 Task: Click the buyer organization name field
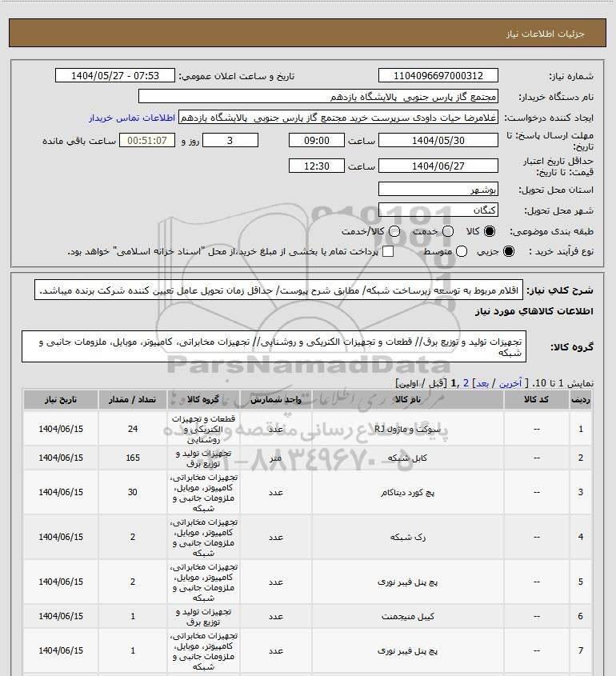click(318, 97)
